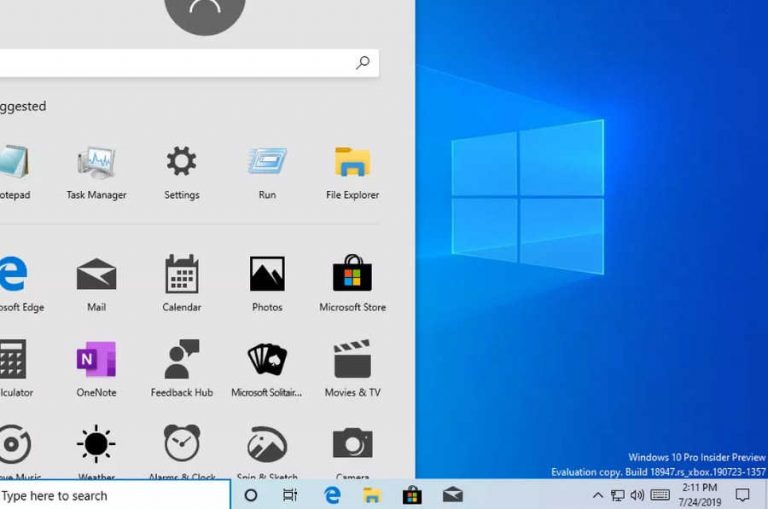Viewport: 768px width, 509px height.
Task: Click the Start menu search field
Action: 189,63
